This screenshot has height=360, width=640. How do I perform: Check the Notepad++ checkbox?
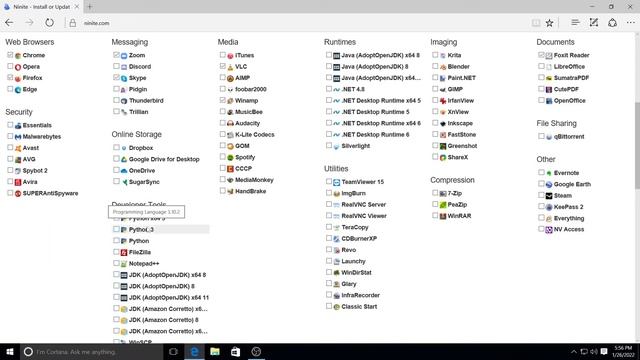coord(116,263)
